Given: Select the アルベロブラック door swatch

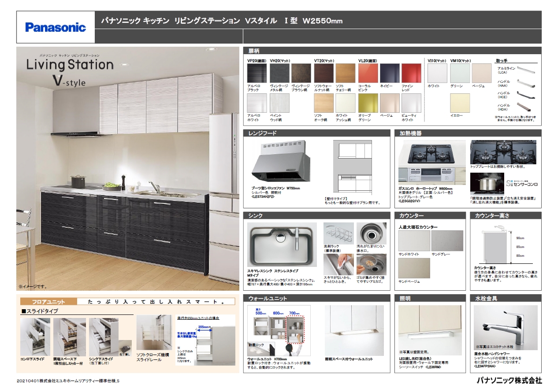Looking at the screenshot, I should 256,73.
